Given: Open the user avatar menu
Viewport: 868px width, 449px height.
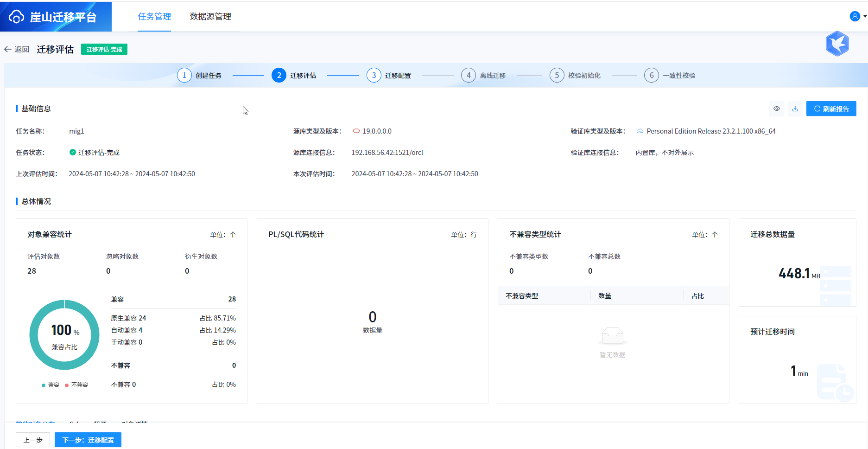Looking at the screenshot, I should click(x=855, y=16).
